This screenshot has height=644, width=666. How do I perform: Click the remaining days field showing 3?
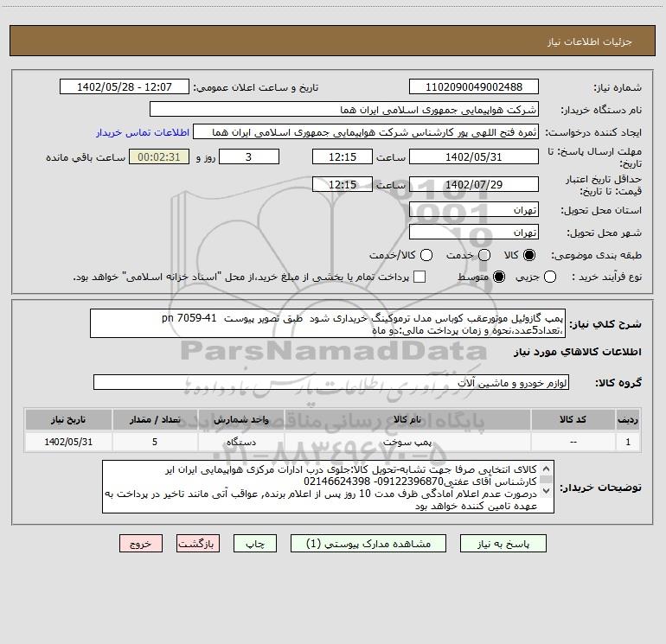click(249, 156)
